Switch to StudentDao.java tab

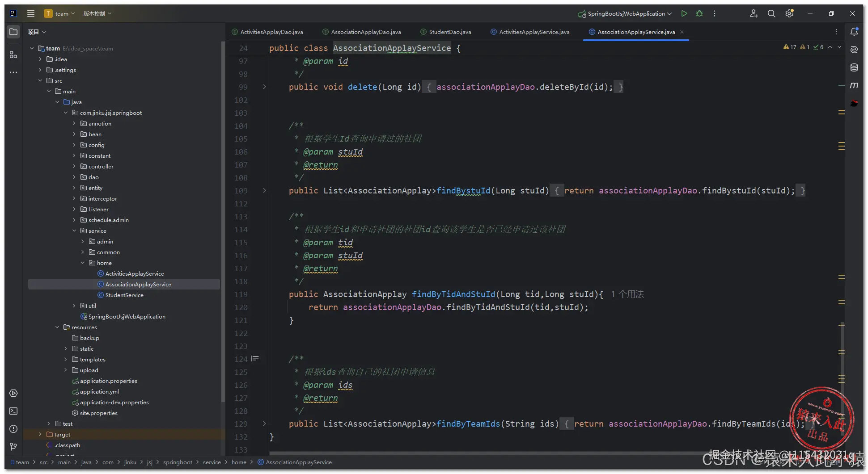446,32
